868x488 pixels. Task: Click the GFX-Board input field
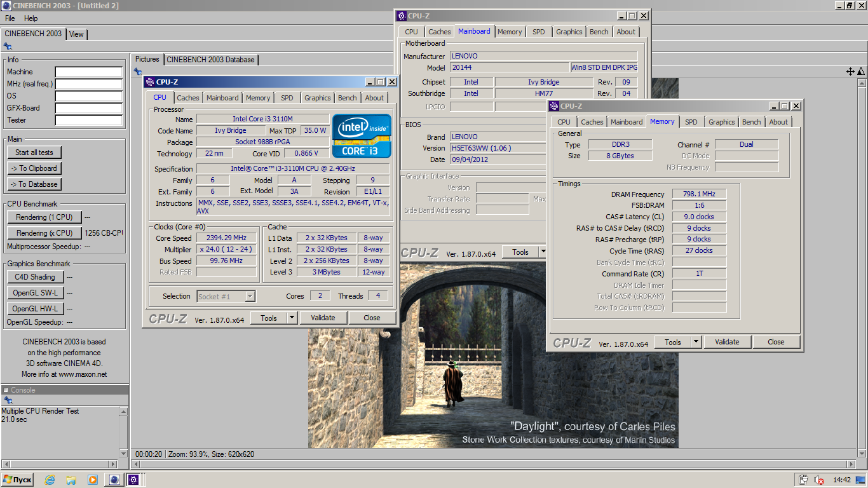pos(89,108)
